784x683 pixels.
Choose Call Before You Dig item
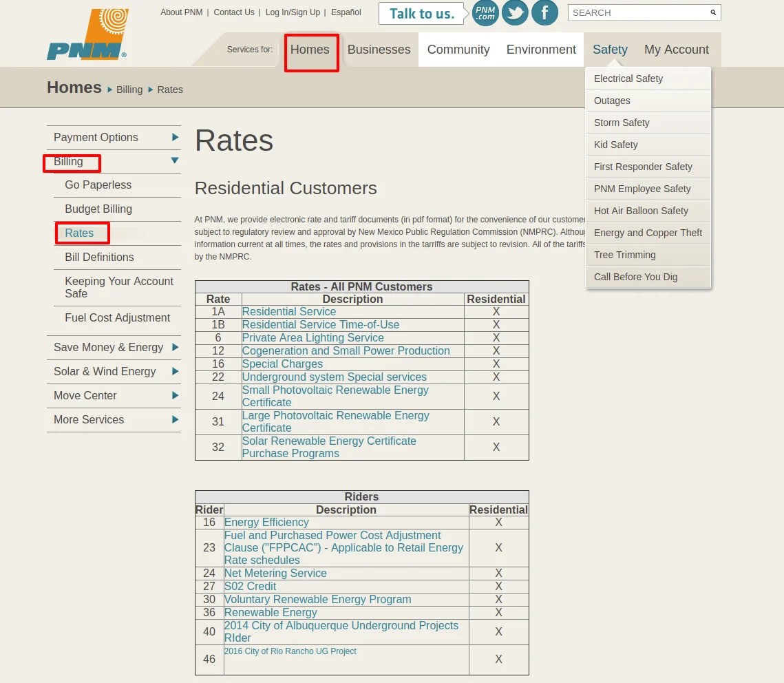tap(648, 277)
